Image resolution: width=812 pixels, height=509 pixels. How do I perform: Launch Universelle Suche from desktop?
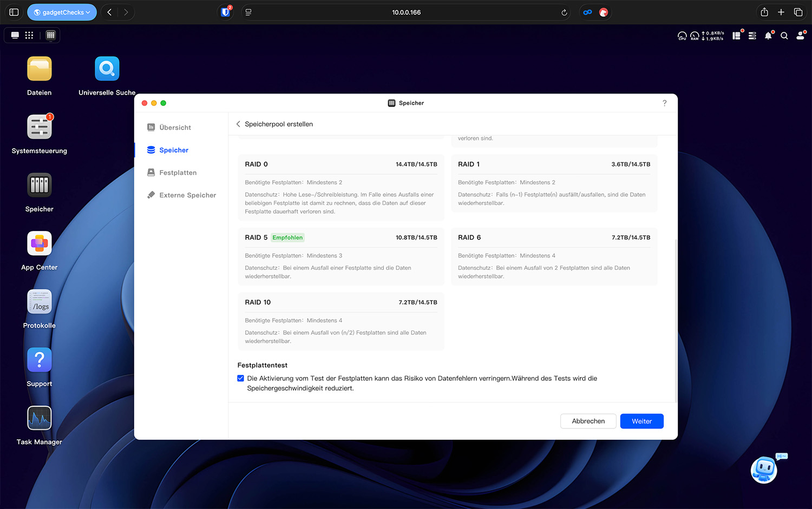click(x=107, y=69)
